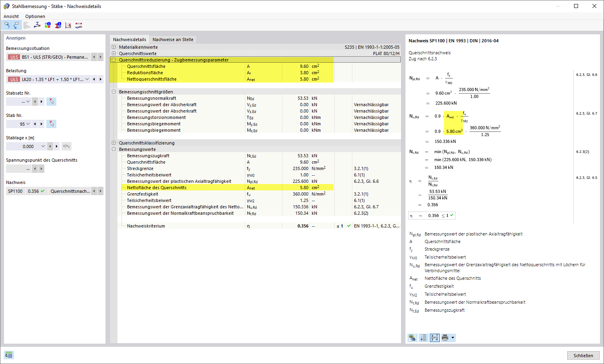The height and width of the screenshot is (364, 604).
Task: Toggle the x/y=7/4 formula values icon
Action: coord(435,338)
